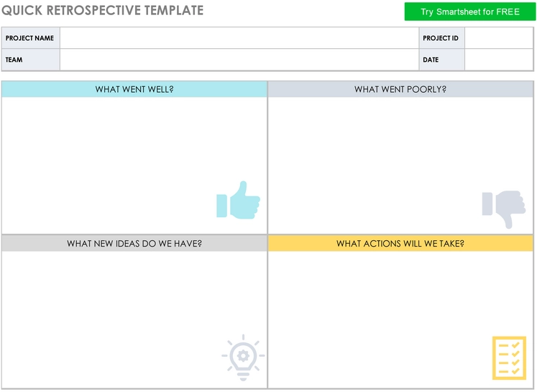This screenshot has width=537, height=392.
Task: Select the What Went Poorly? header
Action: click(x=400, y=89)
